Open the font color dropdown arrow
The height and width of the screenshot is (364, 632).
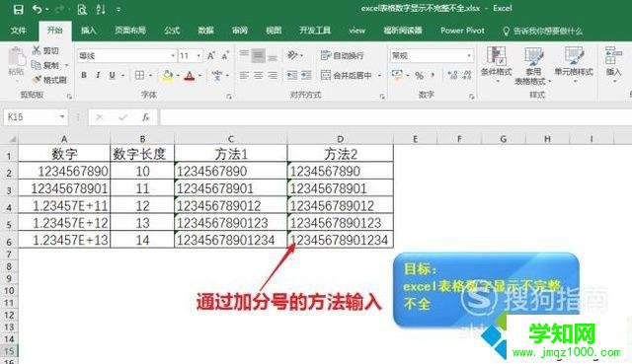coord(200,75)
